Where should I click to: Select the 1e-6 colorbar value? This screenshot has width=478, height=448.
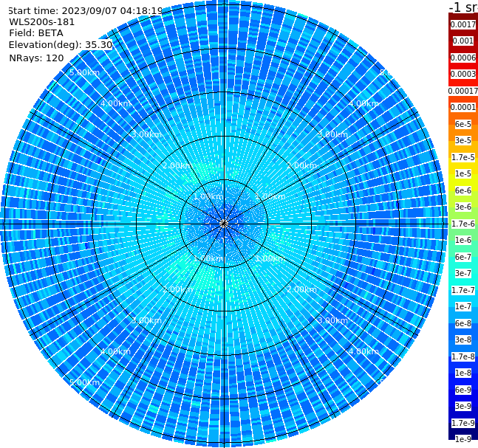(x=463, y=240)
